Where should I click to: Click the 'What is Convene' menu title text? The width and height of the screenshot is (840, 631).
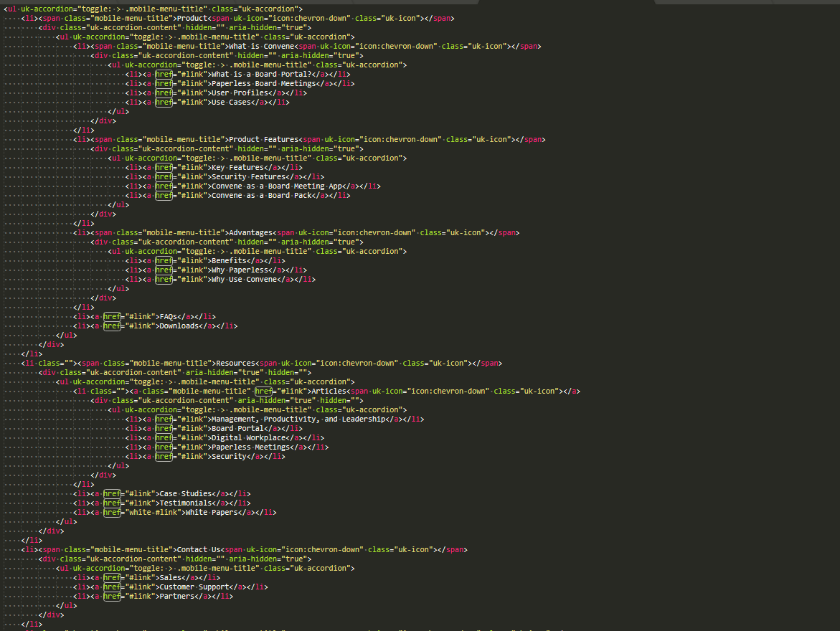click(261, 46)
